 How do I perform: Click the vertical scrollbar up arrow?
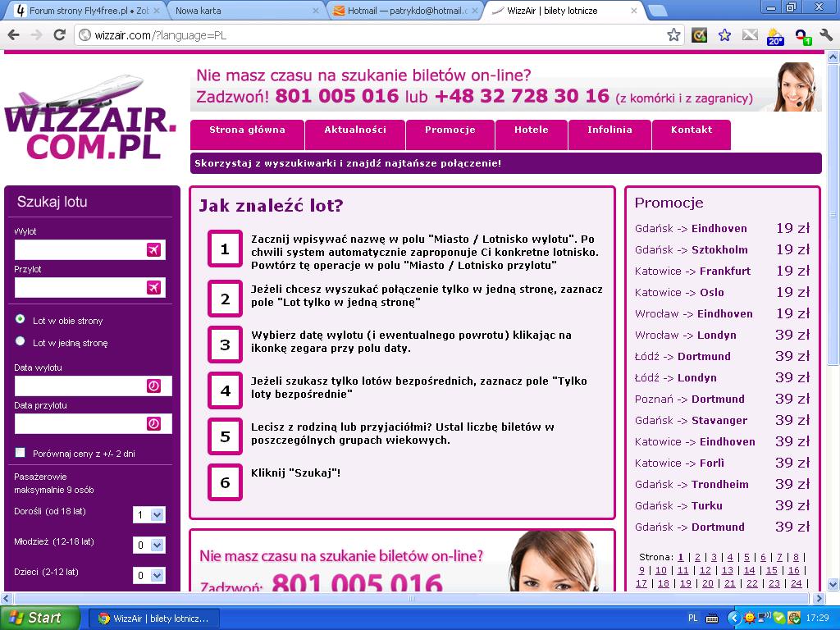click(x=833, y=57)
